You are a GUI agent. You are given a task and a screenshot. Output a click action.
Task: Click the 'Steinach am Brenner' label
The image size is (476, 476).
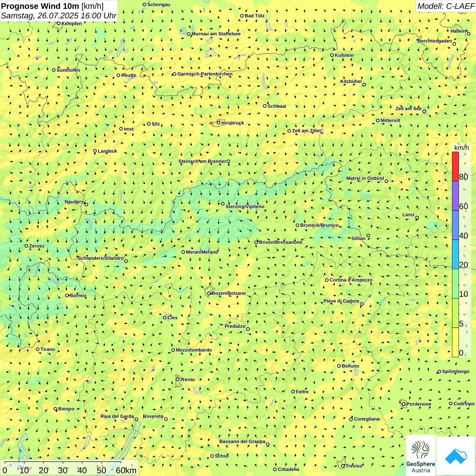202,161
